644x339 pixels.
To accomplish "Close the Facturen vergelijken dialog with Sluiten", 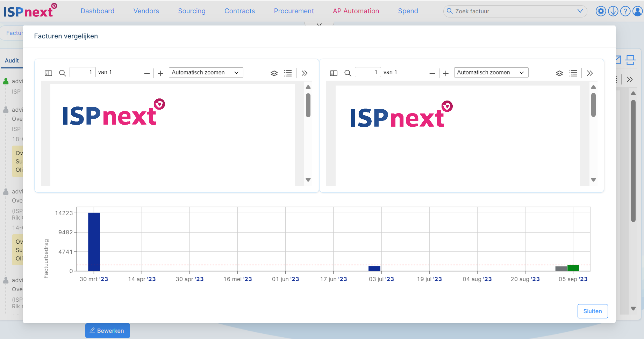I will point(593,311).
